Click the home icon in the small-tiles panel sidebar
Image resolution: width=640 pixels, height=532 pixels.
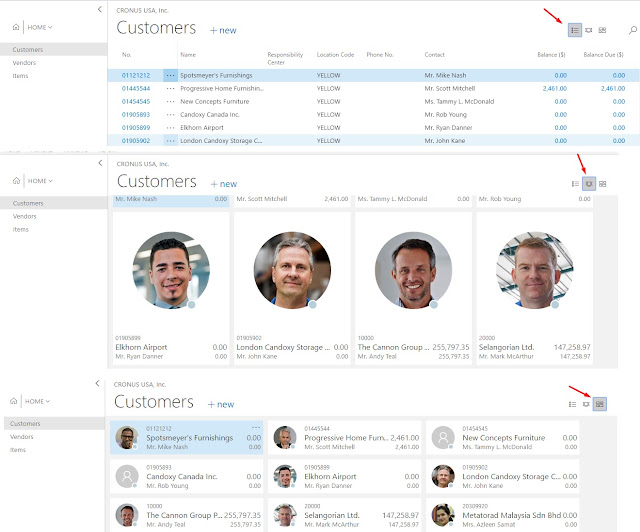13,401
